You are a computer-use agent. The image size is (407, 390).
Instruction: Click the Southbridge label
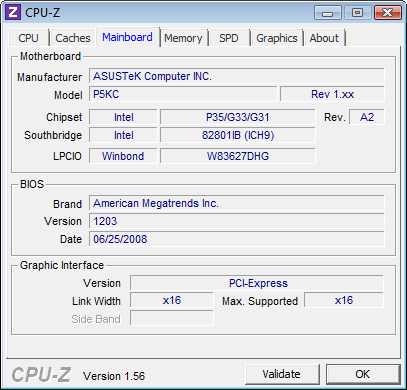coord(53,135)
